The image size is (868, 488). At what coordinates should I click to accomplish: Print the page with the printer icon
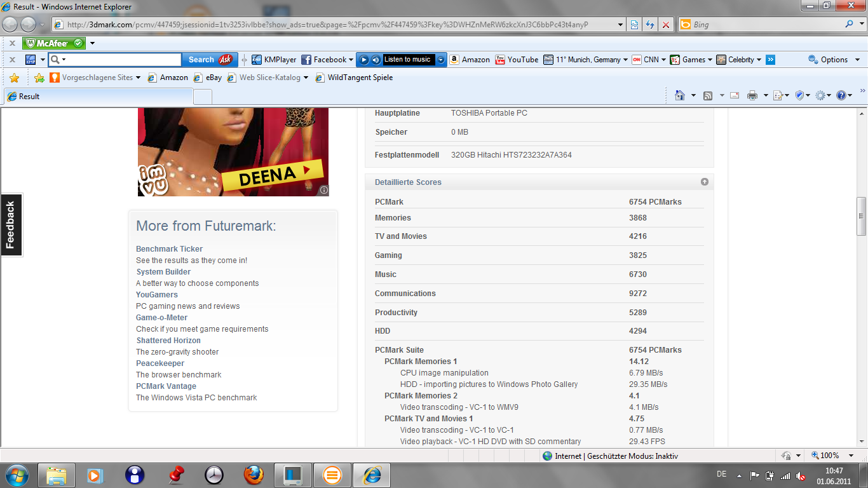click(x=752, y=95)
